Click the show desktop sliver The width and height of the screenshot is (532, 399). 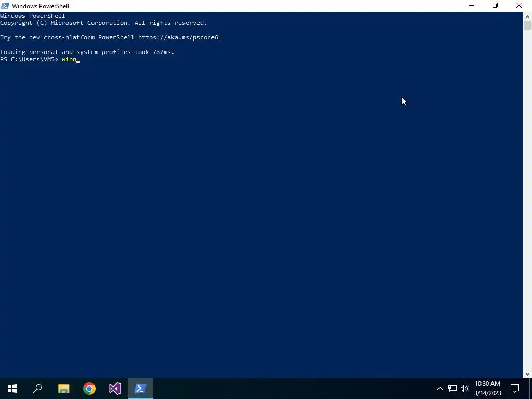(530, 389)
